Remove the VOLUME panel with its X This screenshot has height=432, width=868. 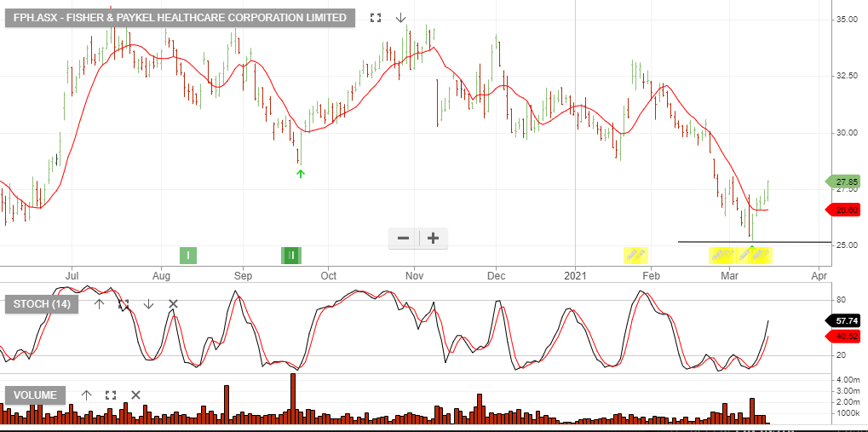pyautogui.click(x=135, y=395)
